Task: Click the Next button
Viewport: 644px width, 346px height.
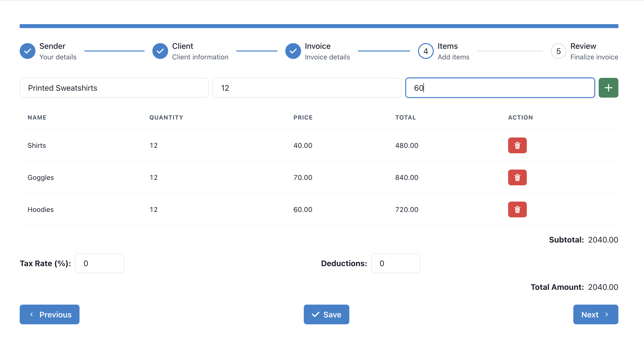Action: [x=596, y=314]
